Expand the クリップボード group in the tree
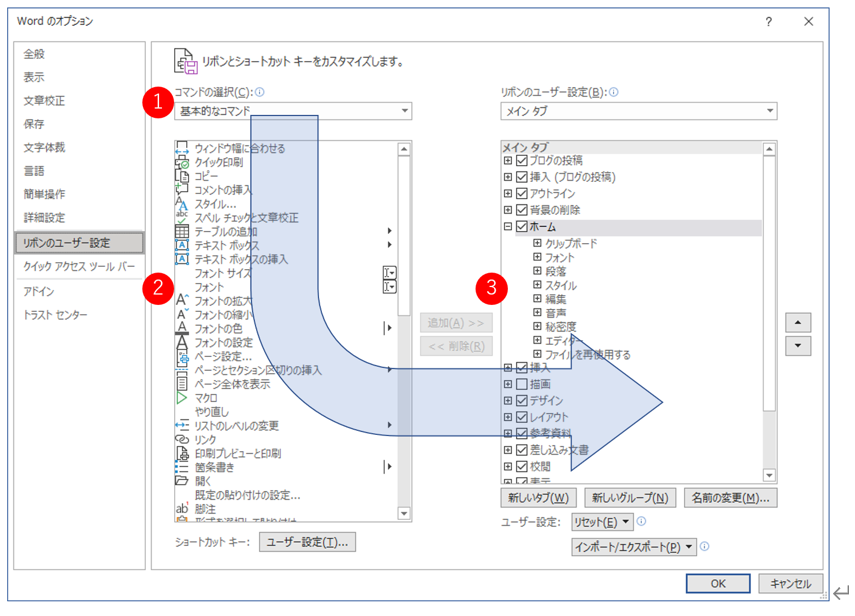Image resolution: width=855 pixels, height=616 pixels. click(x=538, y=243)
